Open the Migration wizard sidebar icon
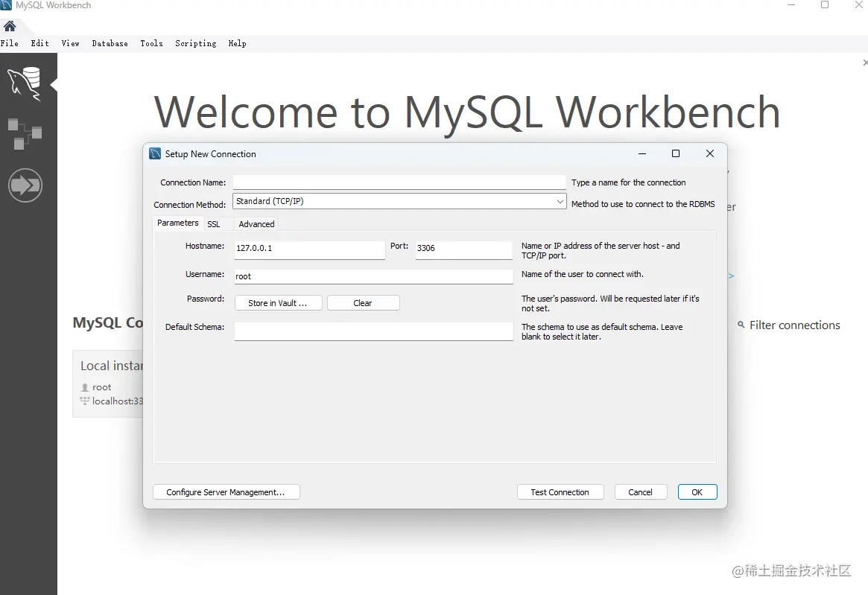Image resolution: width=868 pixels, height=595 pixels. pos(25,185)
